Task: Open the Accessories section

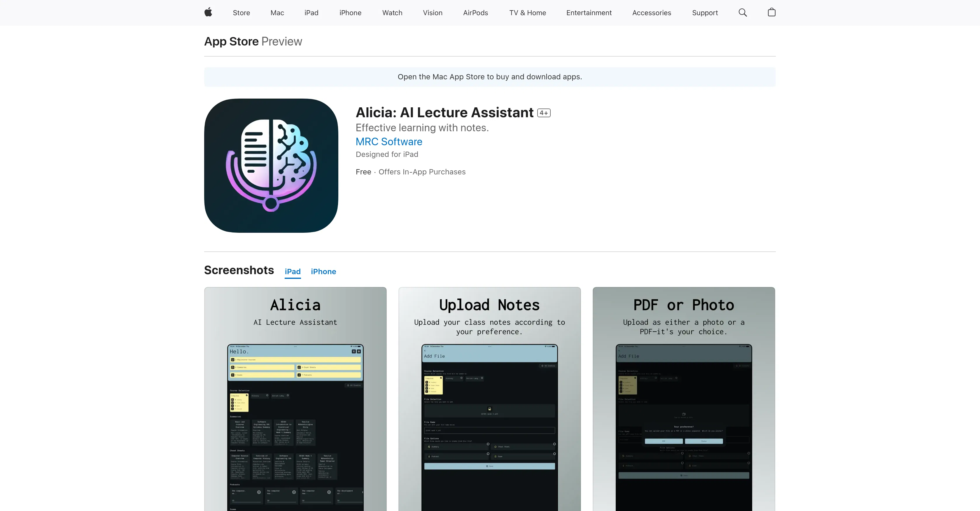Action: point(651,13)
